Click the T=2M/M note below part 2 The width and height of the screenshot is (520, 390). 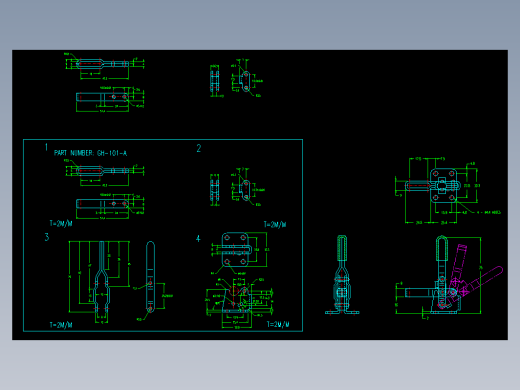coord(275,224)
